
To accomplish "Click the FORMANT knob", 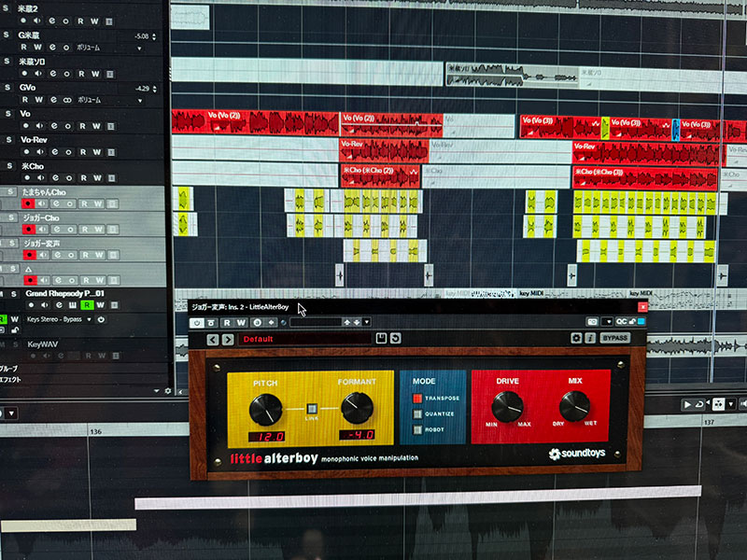I will click(357, 408).
